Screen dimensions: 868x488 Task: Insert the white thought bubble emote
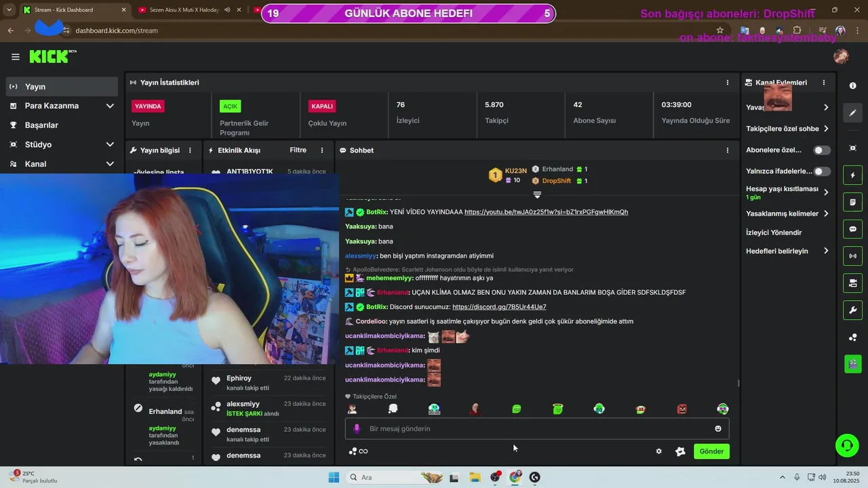coord(393,409)
